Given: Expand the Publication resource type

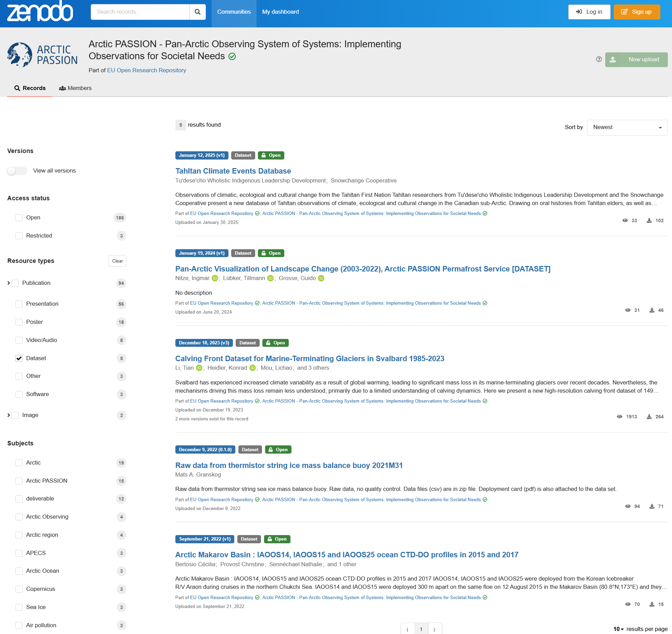Looking at the screenshot, I should pyautogui.click(x=9, y=283).
